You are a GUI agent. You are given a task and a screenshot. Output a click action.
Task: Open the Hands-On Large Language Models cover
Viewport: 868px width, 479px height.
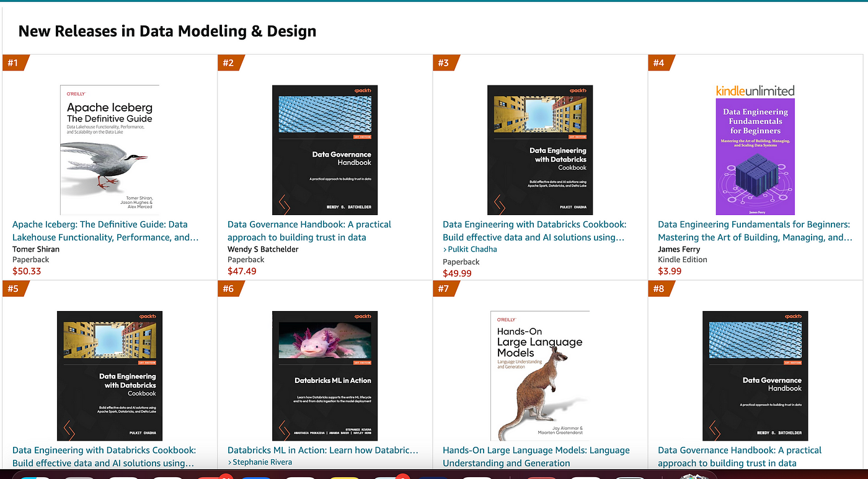click(x=540, y=376)
